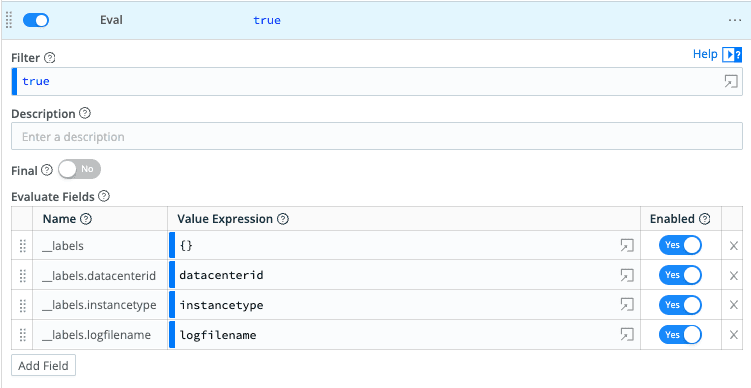Expand editor for {} expression
Screen dimensions: 751x388
tap(627, 245)
